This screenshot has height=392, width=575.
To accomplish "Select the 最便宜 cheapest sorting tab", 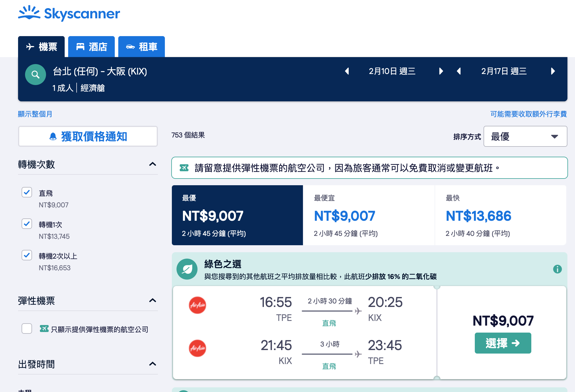I will coord(369,215).
